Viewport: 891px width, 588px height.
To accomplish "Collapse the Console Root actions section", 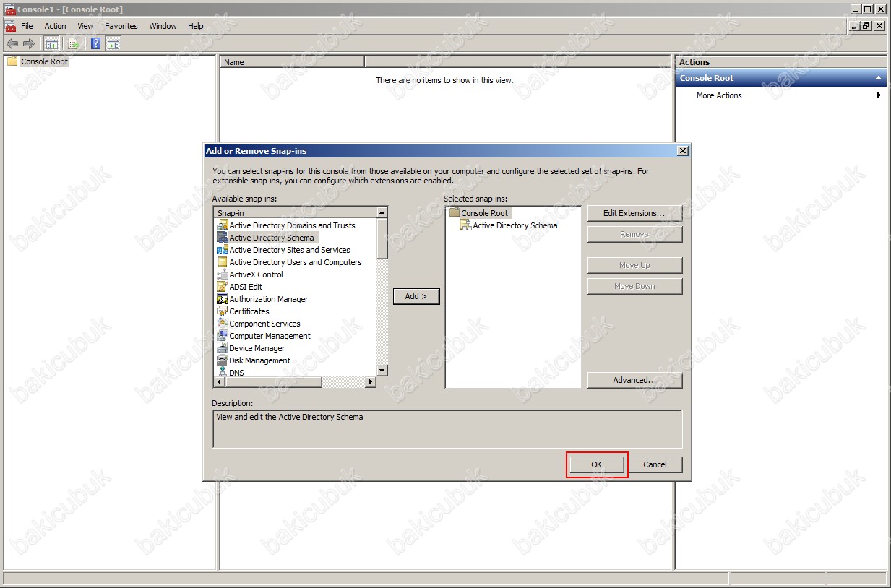I will 878,78.
